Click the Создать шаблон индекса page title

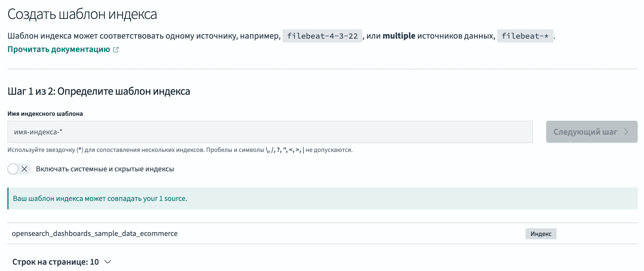[x=82, y=14]
